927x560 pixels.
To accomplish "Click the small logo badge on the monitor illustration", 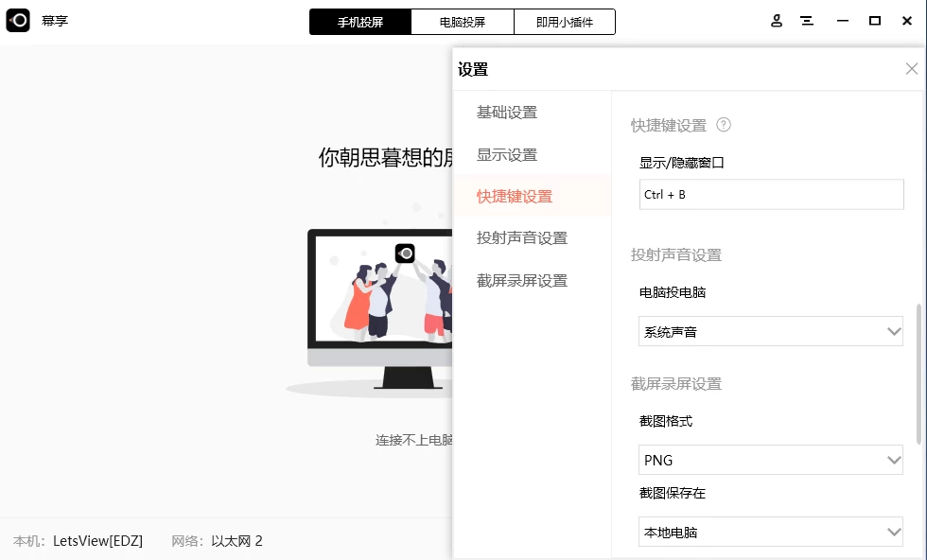I will pos(405,254).
